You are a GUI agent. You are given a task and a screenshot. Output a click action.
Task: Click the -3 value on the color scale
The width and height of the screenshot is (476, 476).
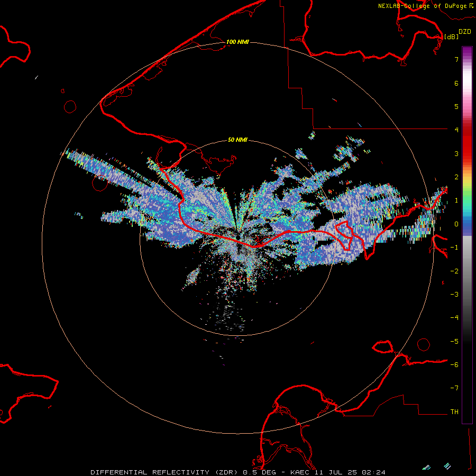coord(454,295)
